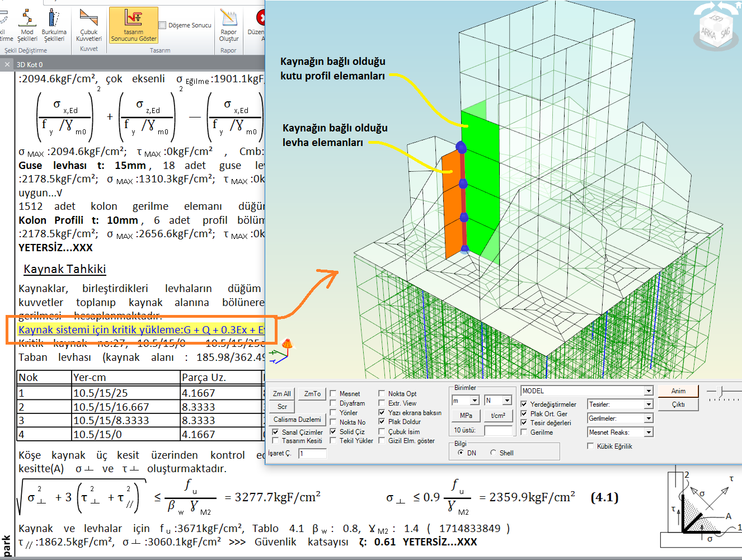This screenshot has height=560, width=742.
Task: Click the kritik yükleme link
Action: click(141, 330)
